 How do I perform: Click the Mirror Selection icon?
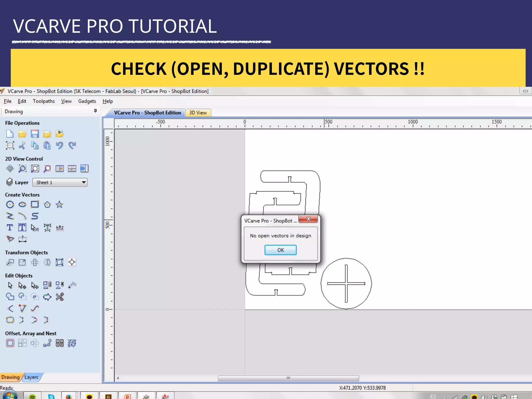click(x=47, y=262)
